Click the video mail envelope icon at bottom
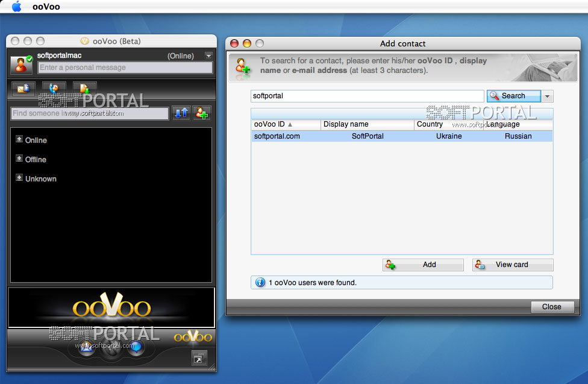588x384 pixels. pyautogui.click(x=87, y=347)
